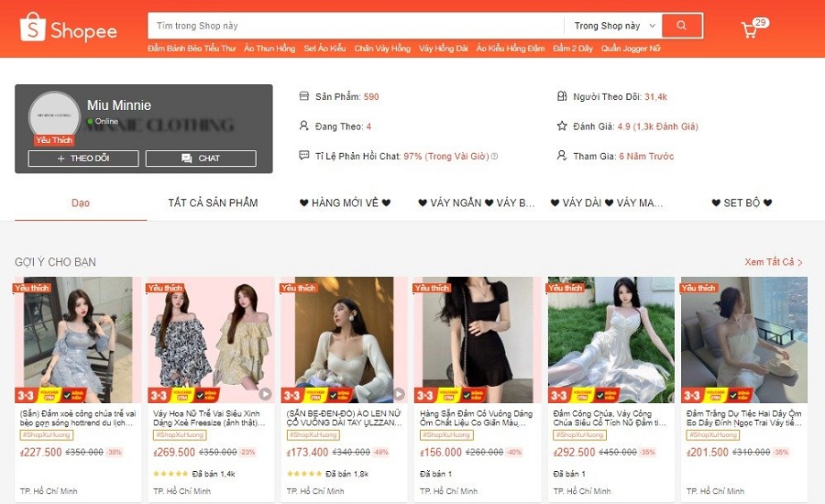Click the Miu Minnie shop avatar
This screenshot has height=504, width=825.
[54, 116]
